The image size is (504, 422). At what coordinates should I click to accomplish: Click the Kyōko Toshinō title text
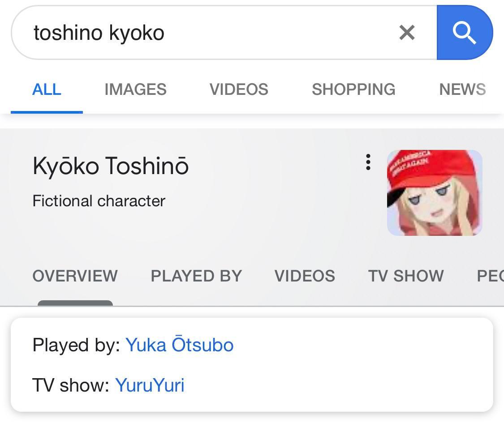pyautogui.click(x=110, y=166)
